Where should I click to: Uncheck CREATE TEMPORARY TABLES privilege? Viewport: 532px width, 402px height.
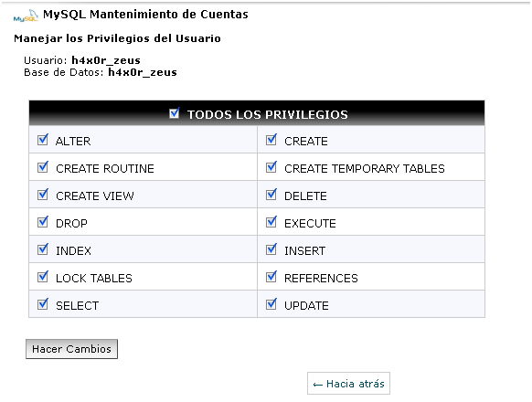(x=271, y=167)
